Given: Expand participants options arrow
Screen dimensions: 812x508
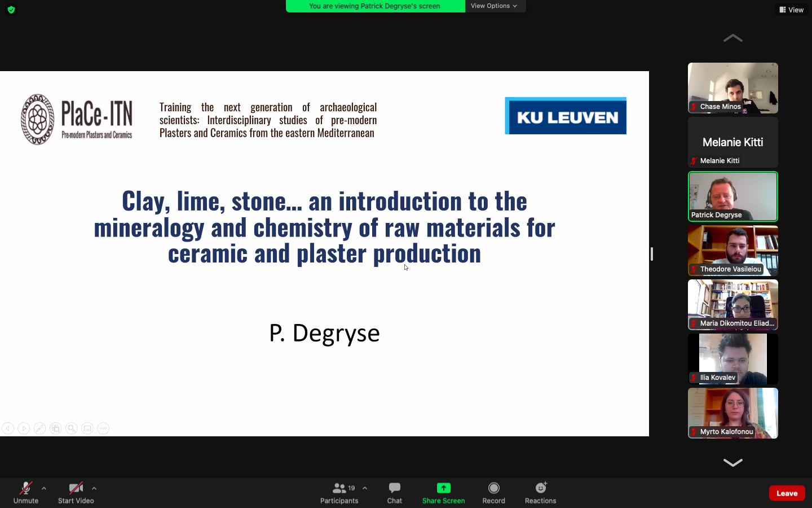Looking at the screenshot, I should (x=365, y=488).
